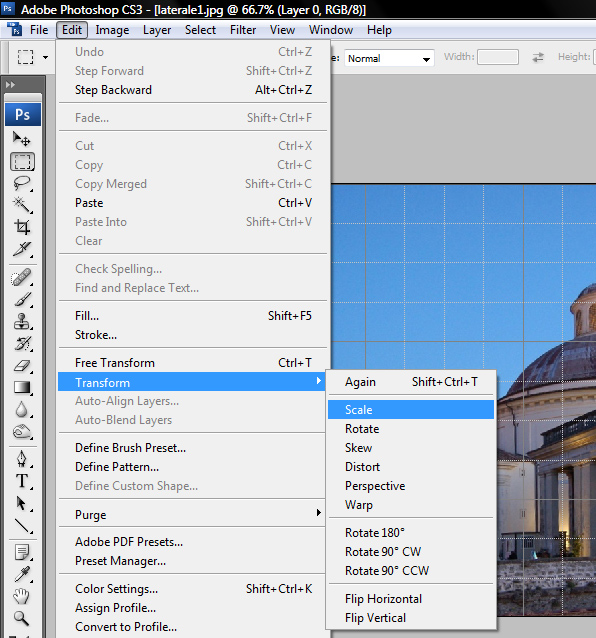Choose Rotate 90° CW
This screenshot has width=596, height=638.
(x=411, y=552)
